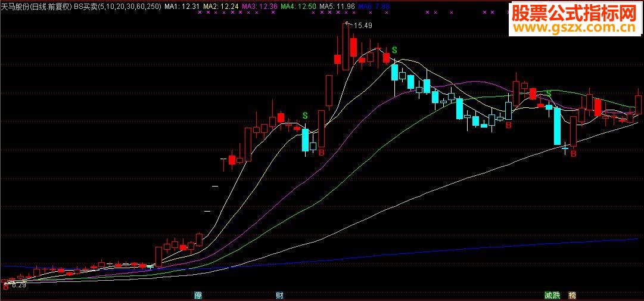Click the tall red candle at 15.49 peak
644x301 pixels.
(345, 46)
